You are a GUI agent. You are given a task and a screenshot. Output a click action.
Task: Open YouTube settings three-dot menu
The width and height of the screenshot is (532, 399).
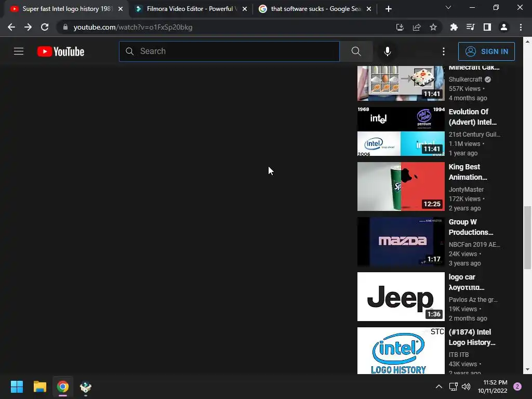[x=444, y=51]
